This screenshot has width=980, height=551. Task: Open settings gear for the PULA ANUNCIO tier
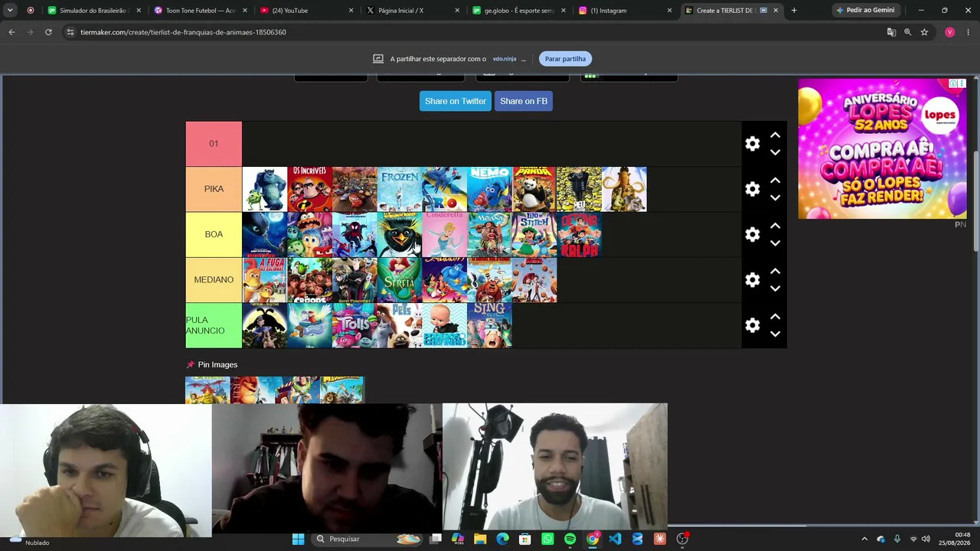[753, 325]
